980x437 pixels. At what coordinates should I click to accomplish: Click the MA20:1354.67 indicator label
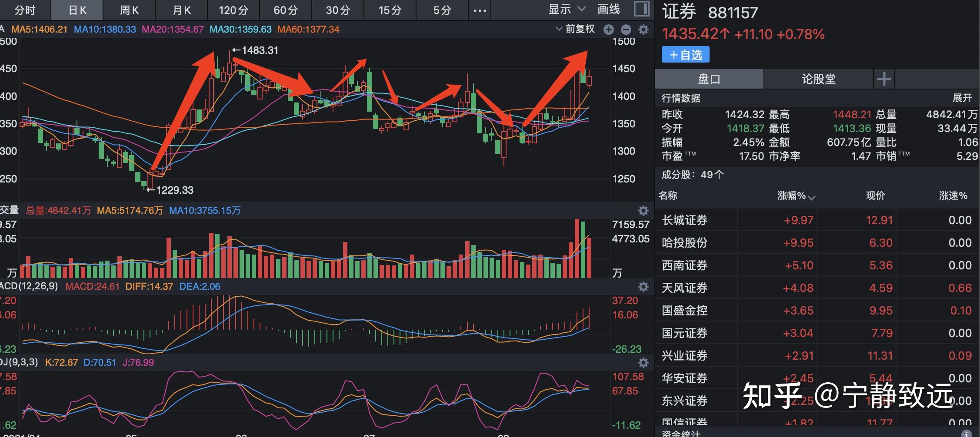[173, 30]
